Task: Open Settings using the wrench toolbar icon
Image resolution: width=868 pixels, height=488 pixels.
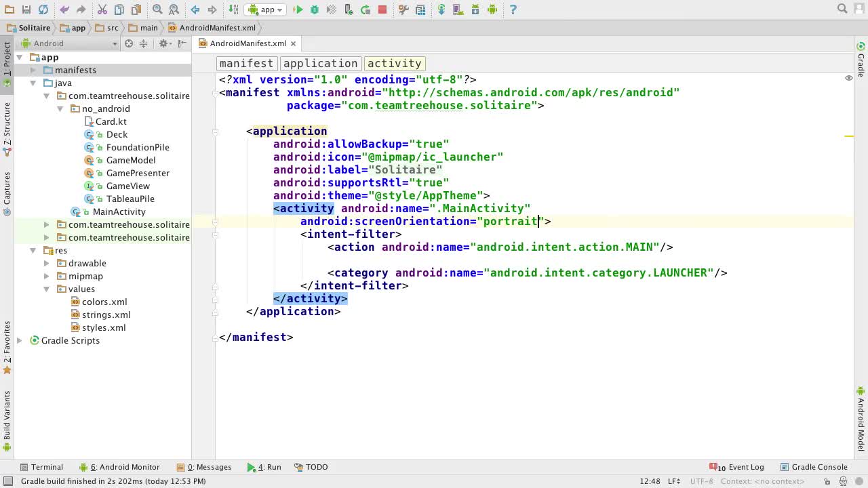Action: [403, 9]
